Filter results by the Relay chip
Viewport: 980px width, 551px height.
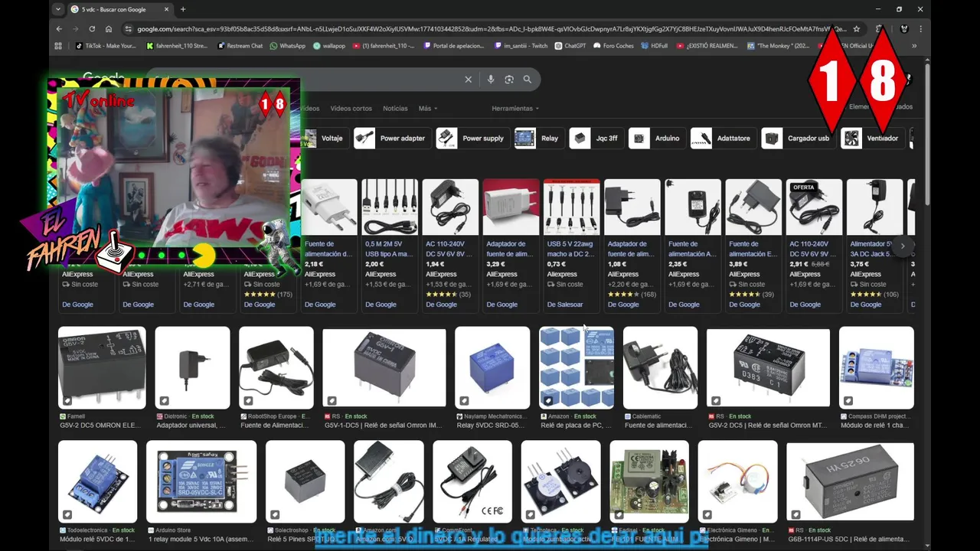[539, 139]
